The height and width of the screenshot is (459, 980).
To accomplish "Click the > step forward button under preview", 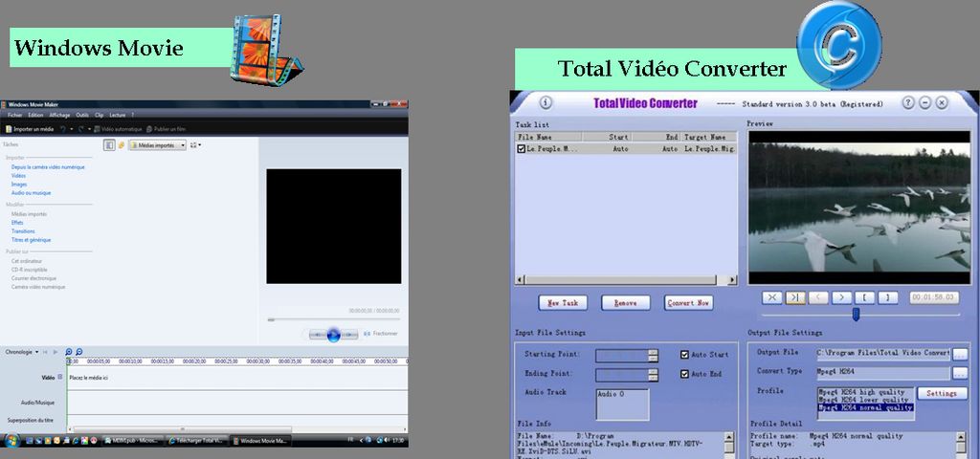I will pyautogui.click(x=841, y=298).
